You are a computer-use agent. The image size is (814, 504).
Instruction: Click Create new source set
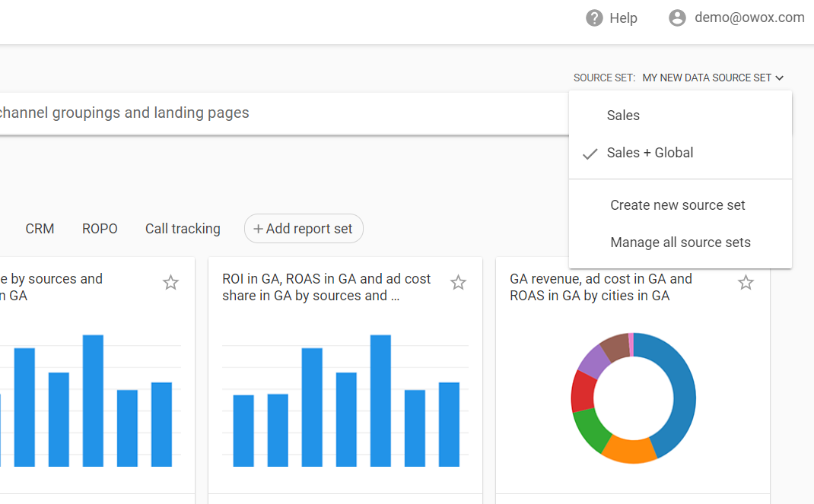680,204
